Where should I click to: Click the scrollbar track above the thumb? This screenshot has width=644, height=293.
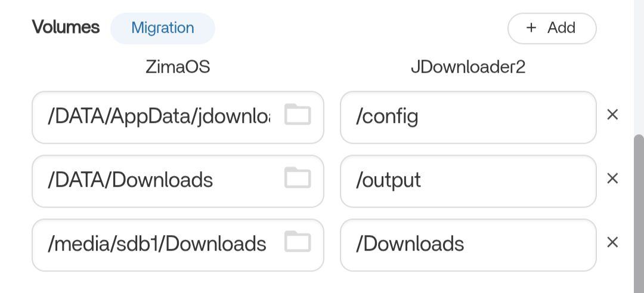click(x=638, y=66)
